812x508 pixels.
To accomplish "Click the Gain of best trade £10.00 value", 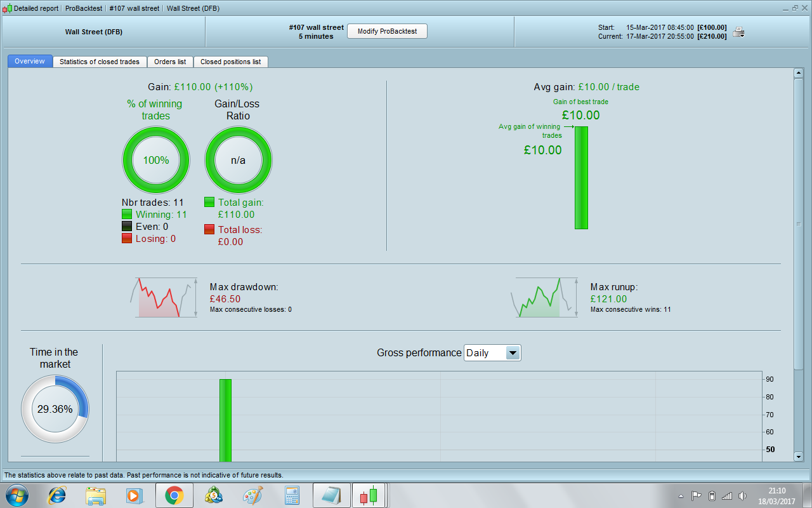I will [x=580, y=116].
